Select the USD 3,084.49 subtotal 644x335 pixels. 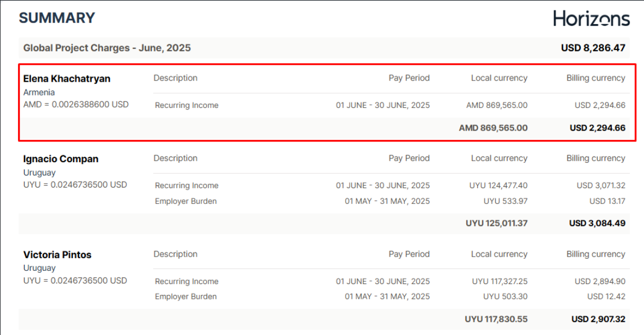(x=597, y=224)
